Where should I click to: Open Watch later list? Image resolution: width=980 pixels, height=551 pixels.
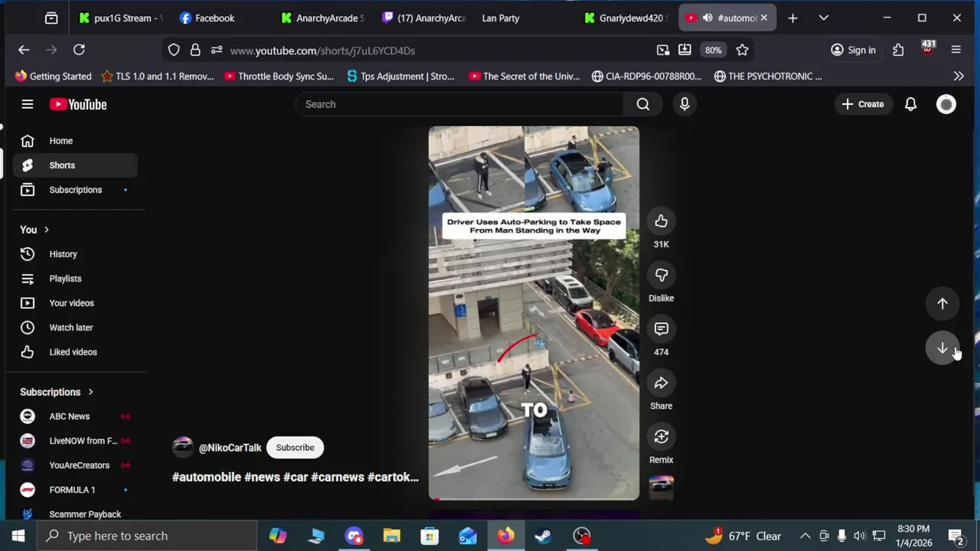pyautogui.click(x=75, y=328)
